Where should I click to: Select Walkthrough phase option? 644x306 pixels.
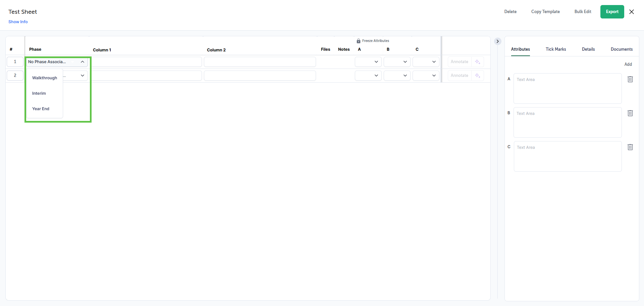point(45,78)
